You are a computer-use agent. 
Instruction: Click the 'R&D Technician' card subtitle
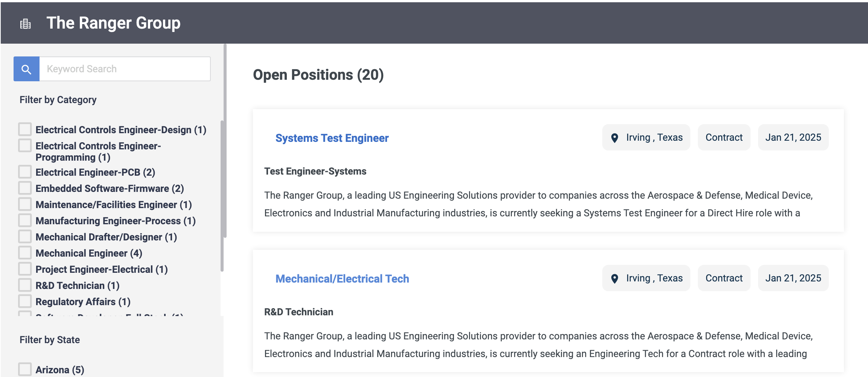[298, 312]
